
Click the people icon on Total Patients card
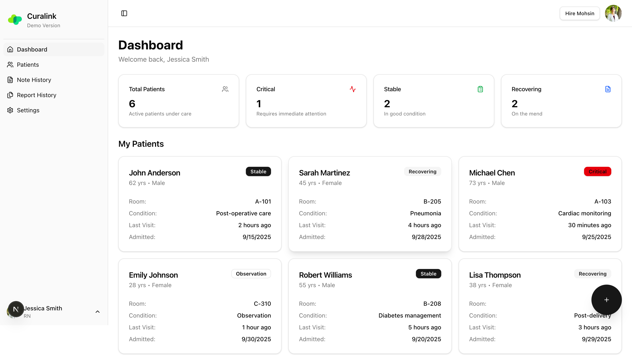coord(225,89)
